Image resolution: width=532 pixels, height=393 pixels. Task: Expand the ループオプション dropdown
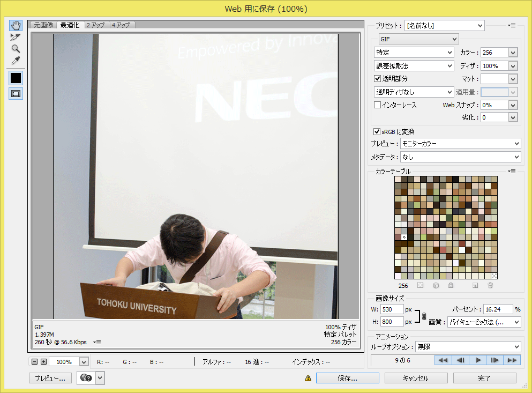pyautogui.click(x=468, y=347)
